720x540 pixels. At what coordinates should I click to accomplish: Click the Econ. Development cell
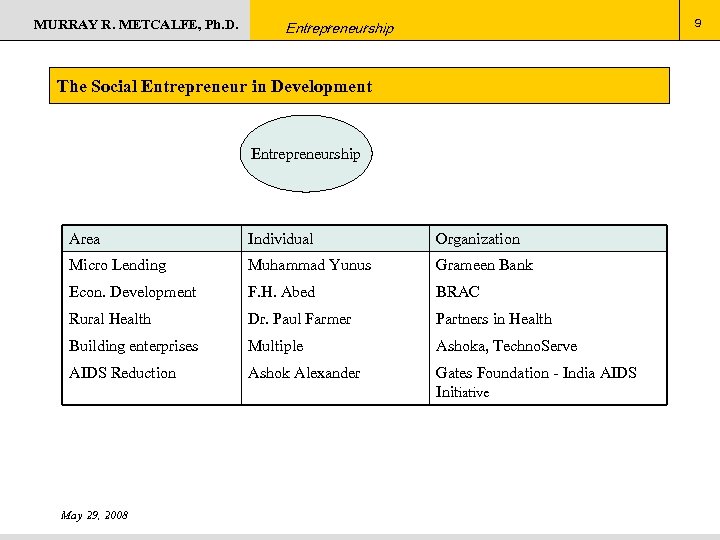pyautogui.click(x=132, y=292)
